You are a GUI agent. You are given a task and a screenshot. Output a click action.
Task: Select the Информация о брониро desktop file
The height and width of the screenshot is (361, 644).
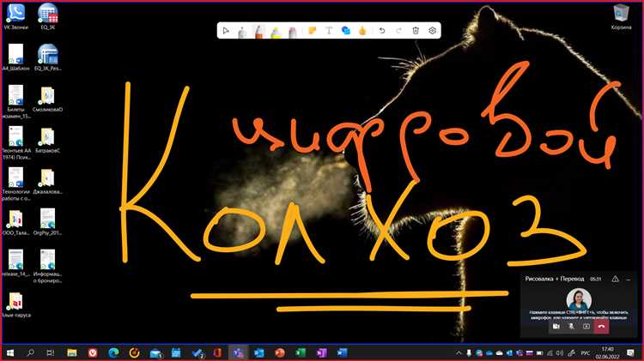pos(47,266)
